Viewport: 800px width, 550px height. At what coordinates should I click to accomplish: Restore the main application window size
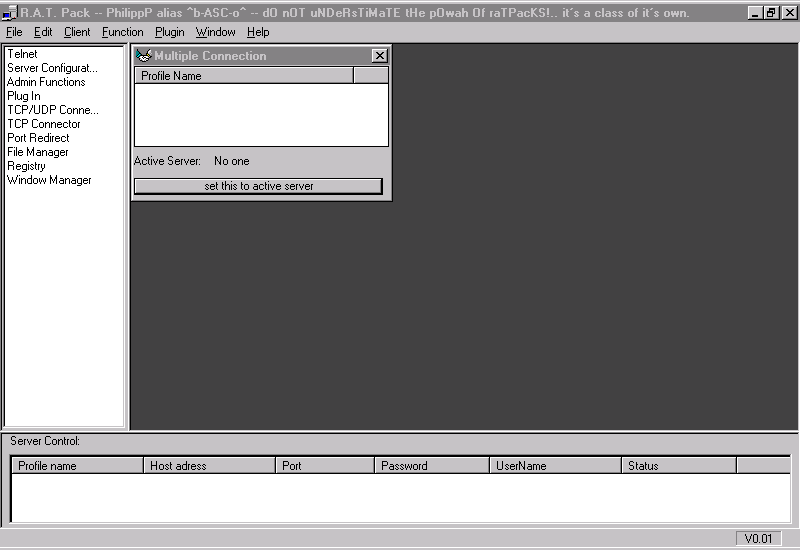click(x=770, y=13)
